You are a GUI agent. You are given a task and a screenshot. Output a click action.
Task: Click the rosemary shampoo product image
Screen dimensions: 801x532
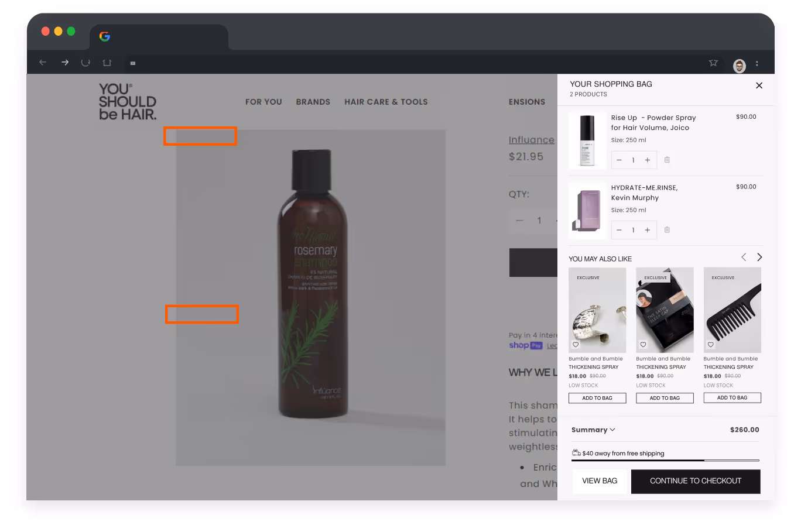311,297
